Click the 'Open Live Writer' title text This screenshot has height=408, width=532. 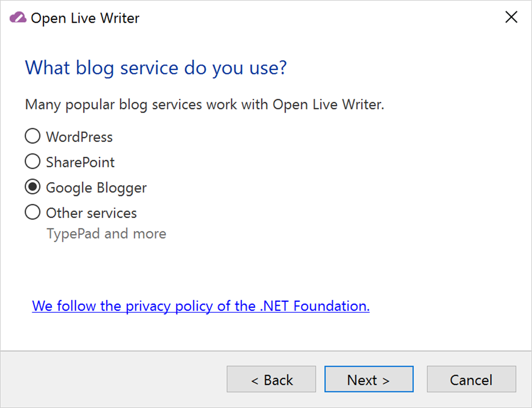coord(85,19)
